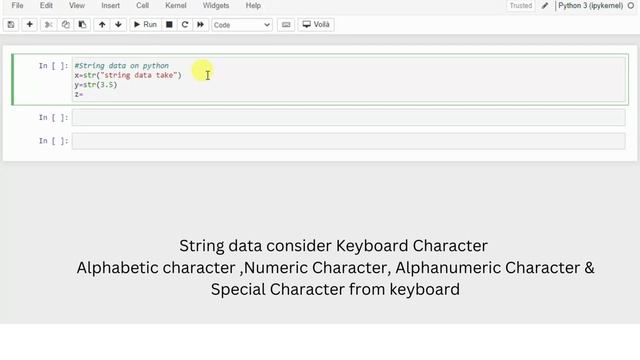Image resolution: width=640 pixels, height=360 pixels.
Task: Place cursor at the line 'z='
Action: [79, 94]
